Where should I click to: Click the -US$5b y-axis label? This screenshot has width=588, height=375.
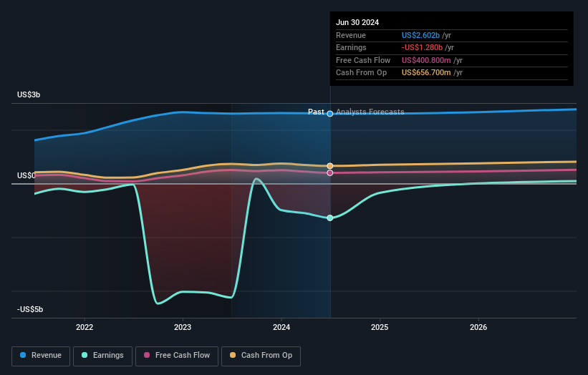pos(30,309)
